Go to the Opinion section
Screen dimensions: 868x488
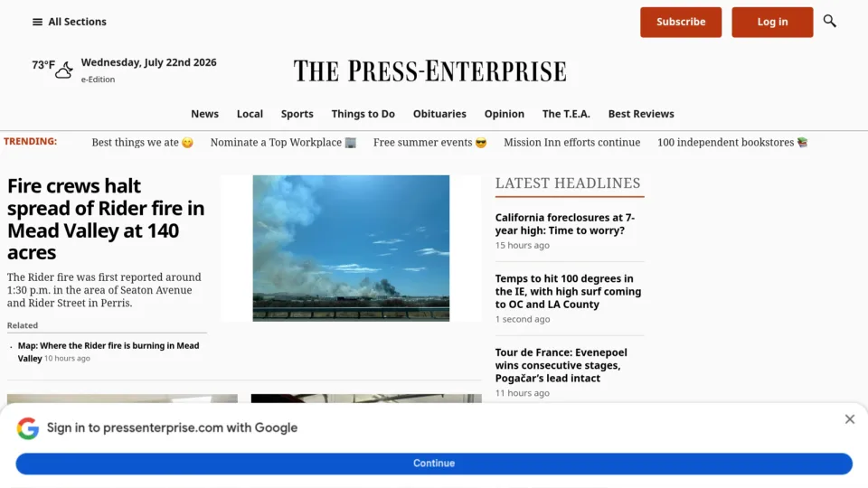click(x=505, y=114)
